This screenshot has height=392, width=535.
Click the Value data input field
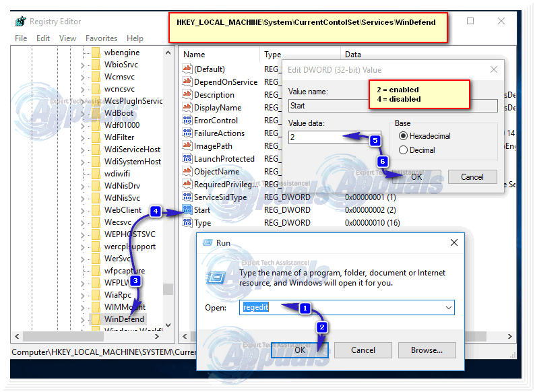pos(335,137)
